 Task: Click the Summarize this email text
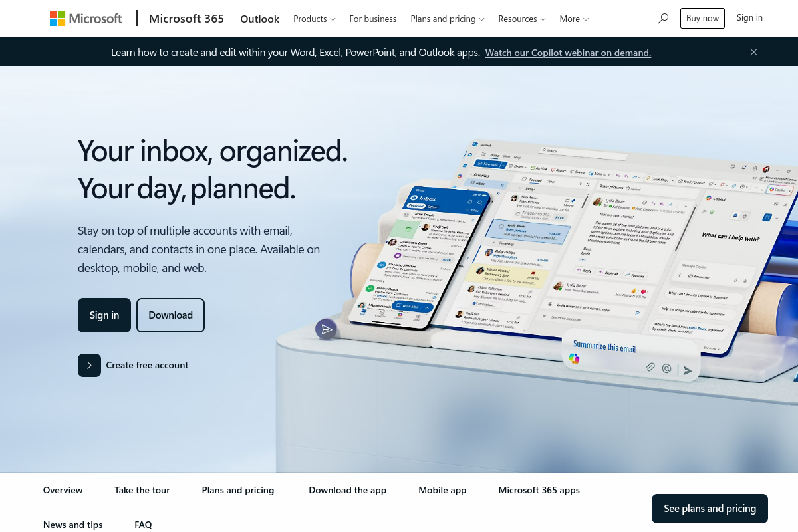point(604,346)
